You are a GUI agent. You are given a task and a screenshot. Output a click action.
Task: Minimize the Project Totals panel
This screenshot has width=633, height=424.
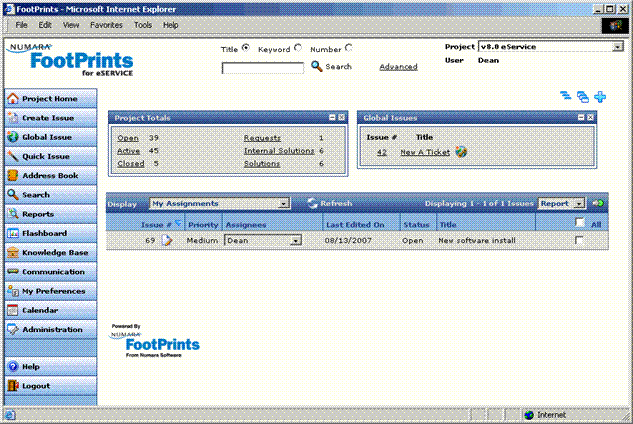[x=332, y=118]
